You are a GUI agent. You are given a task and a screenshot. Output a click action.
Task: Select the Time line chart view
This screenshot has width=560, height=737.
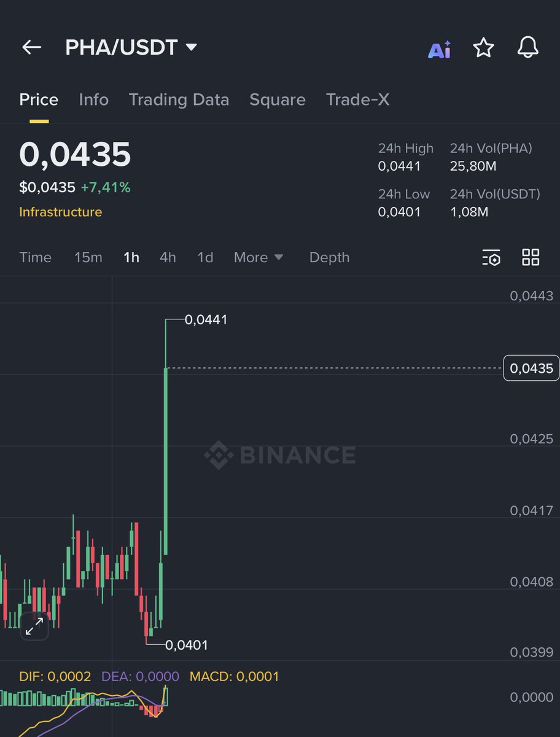tap(35, 257)
